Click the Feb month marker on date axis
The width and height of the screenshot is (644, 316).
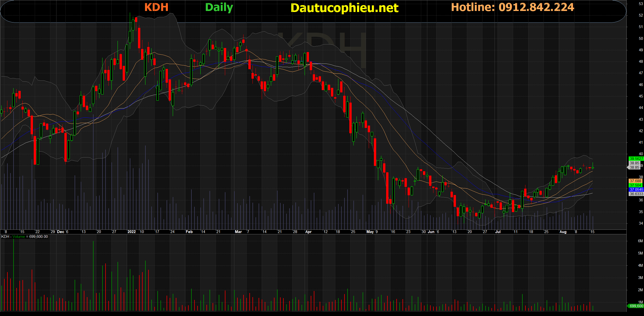[189, 232]
